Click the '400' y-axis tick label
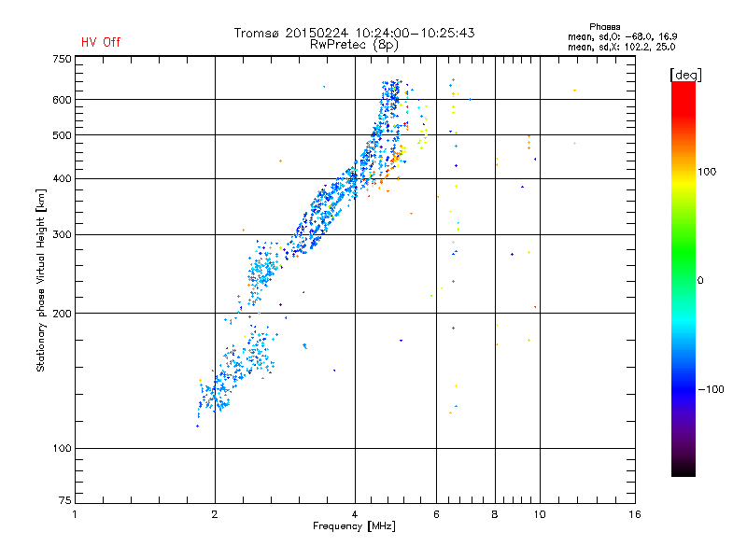Screen dimensions: 747x560 tap(62, 179)
